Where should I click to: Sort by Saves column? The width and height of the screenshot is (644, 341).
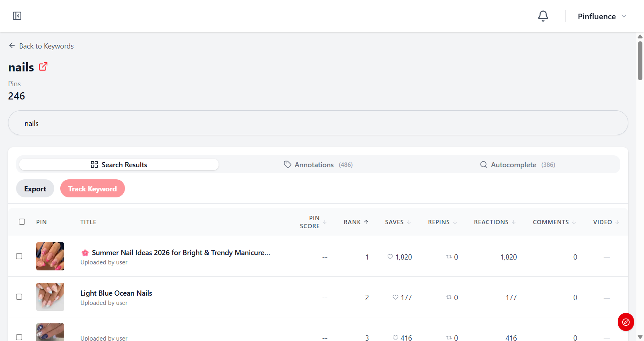(398, 222)
